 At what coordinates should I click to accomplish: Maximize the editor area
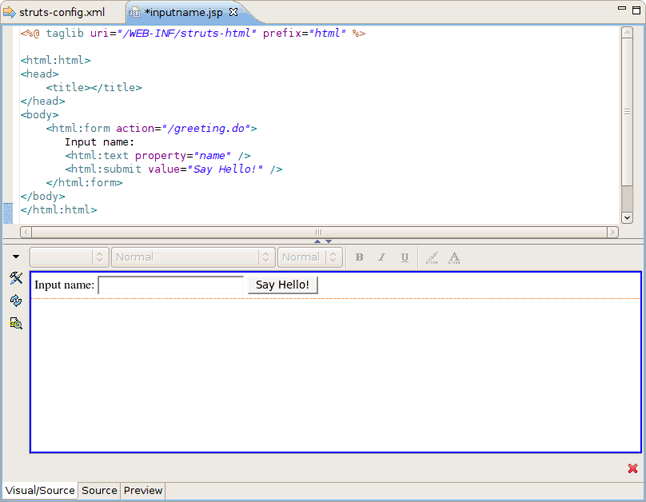(x=637, y=10)
